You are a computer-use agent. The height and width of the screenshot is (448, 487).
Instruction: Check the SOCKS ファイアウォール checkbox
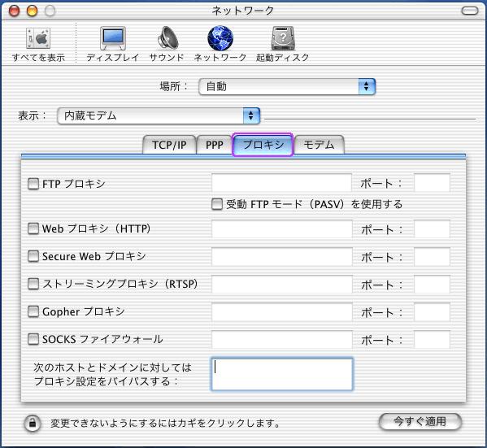[33, 339]
